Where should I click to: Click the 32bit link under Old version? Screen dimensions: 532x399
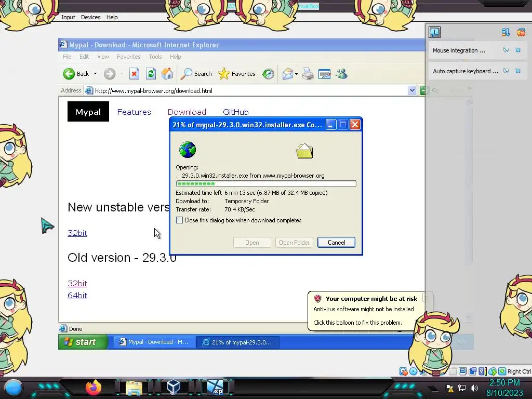click(x=77, y=283)
